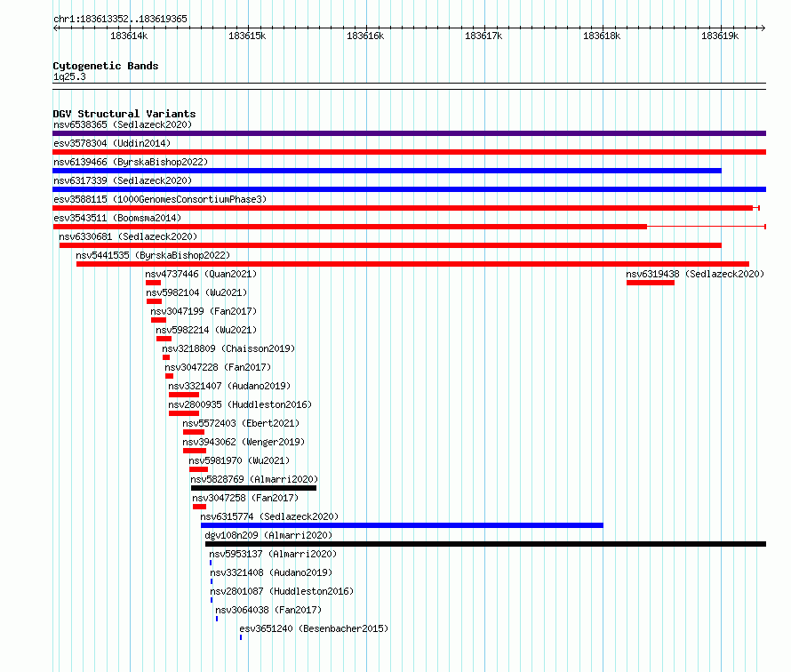Click the 1q25.3 band label
Screen dimensions: 791x672
pyautogui.click(x=69, y=76)
